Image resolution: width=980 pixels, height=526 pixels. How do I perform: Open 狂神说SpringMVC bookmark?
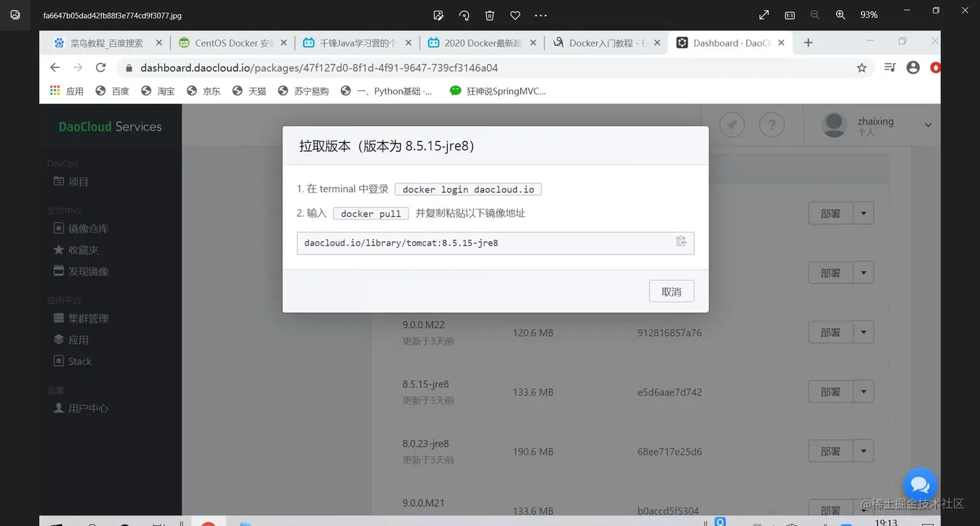pos(498,91)
